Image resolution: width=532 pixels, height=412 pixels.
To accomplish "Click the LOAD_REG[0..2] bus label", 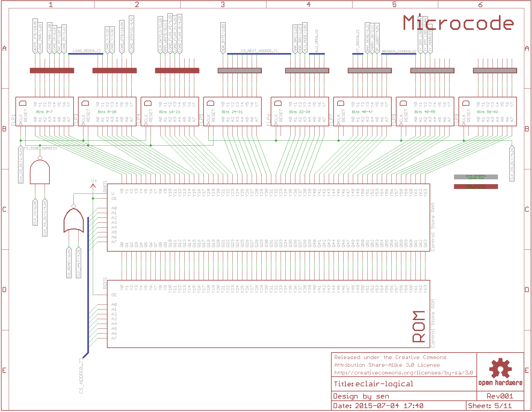I will click(x=86, y=51).
